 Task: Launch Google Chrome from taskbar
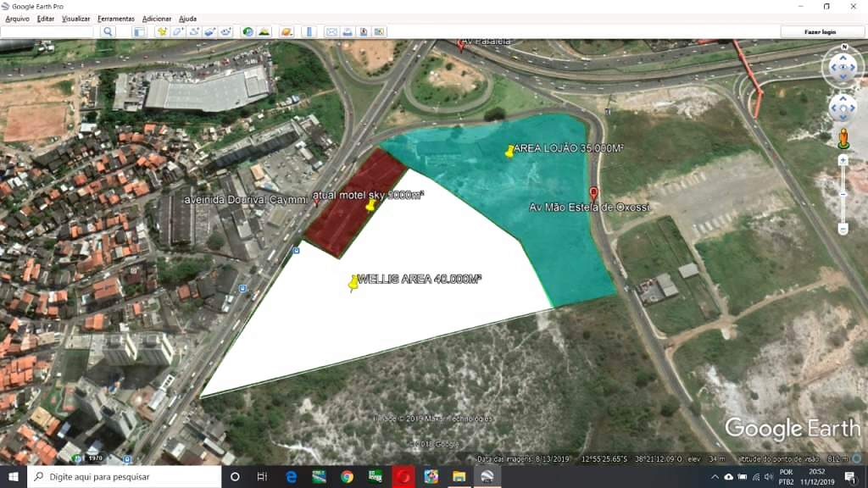pos(347,476)
